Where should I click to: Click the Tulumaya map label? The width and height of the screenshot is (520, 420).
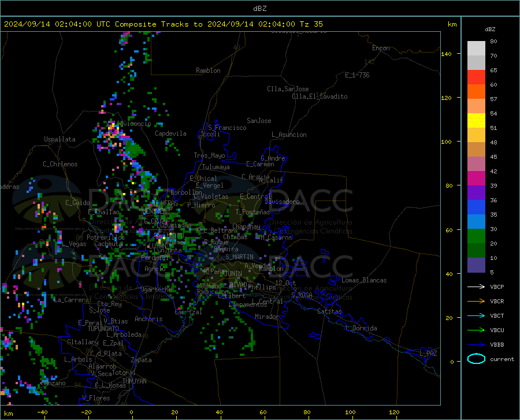coord(216,167)
